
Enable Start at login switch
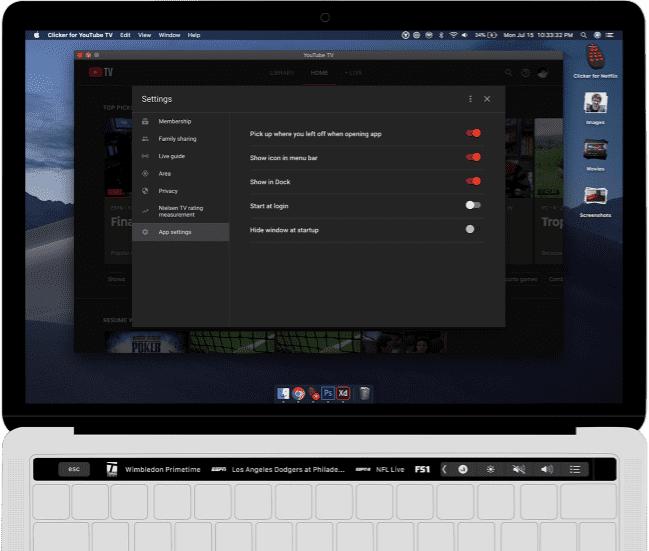(473, 205)
